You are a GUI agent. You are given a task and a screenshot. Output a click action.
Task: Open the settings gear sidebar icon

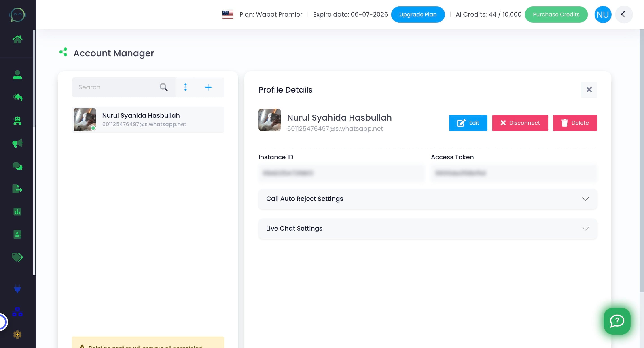point(17,335)
